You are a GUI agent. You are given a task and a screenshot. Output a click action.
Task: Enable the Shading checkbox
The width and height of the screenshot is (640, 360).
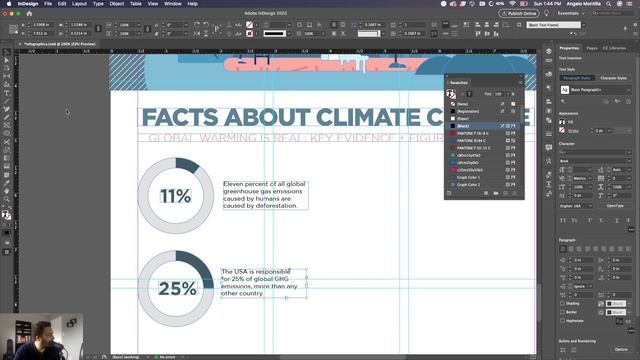[x=562, y=304]
